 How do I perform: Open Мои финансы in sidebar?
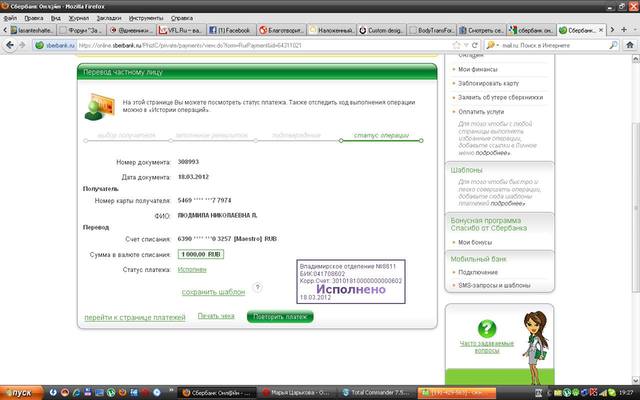pyautogui.click(x=478, y=69)
